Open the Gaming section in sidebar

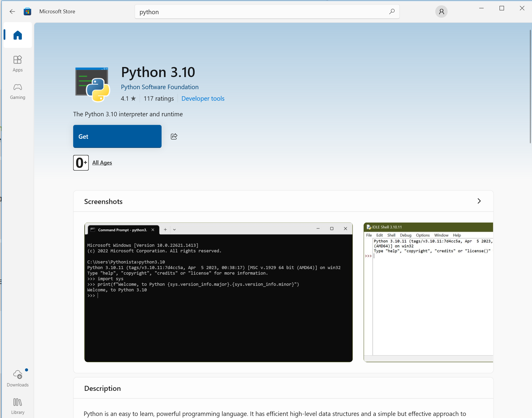(18, 91)
